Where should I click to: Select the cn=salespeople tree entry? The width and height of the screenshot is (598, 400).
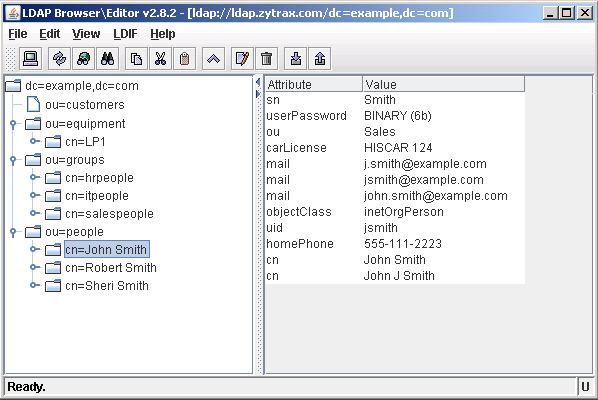click(x=109, y=214)
